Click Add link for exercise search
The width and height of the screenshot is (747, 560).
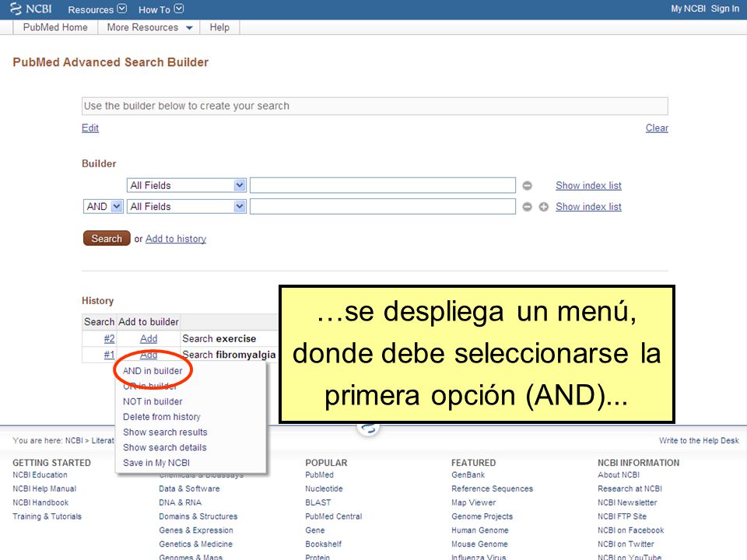coord(149,338)
